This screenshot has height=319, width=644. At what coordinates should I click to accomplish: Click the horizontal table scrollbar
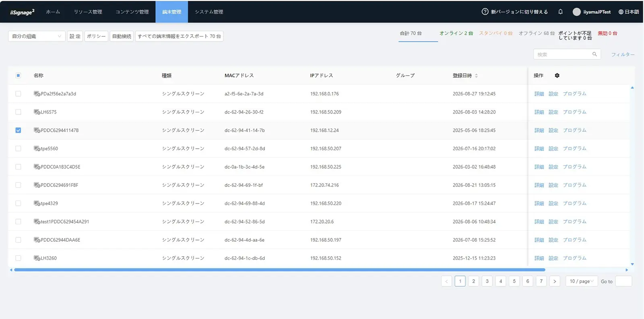tap(279, 270)
